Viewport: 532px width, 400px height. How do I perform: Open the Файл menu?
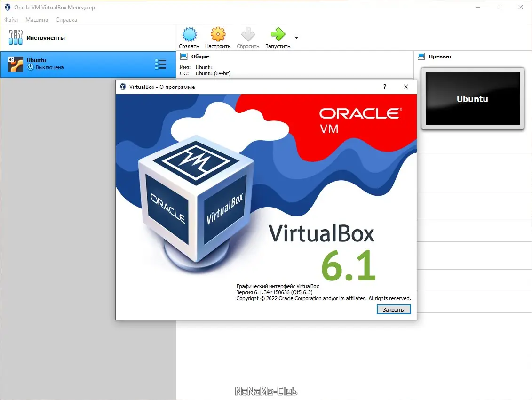[x=11, y=20]
